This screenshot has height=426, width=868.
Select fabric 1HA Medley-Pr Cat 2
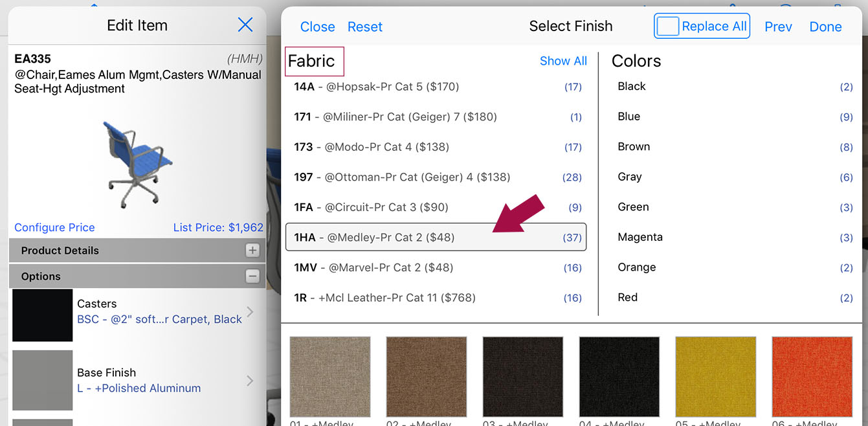(436, 238)
